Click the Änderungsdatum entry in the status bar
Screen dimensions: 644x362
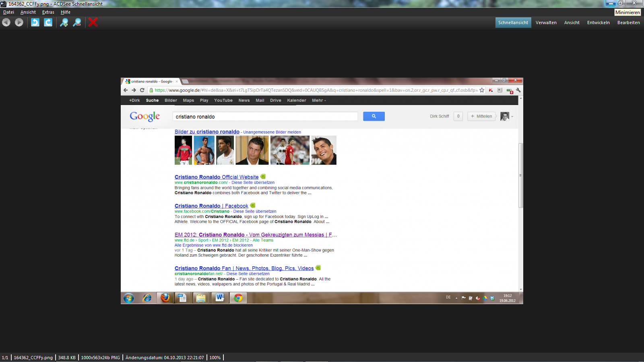coord(165,358)
